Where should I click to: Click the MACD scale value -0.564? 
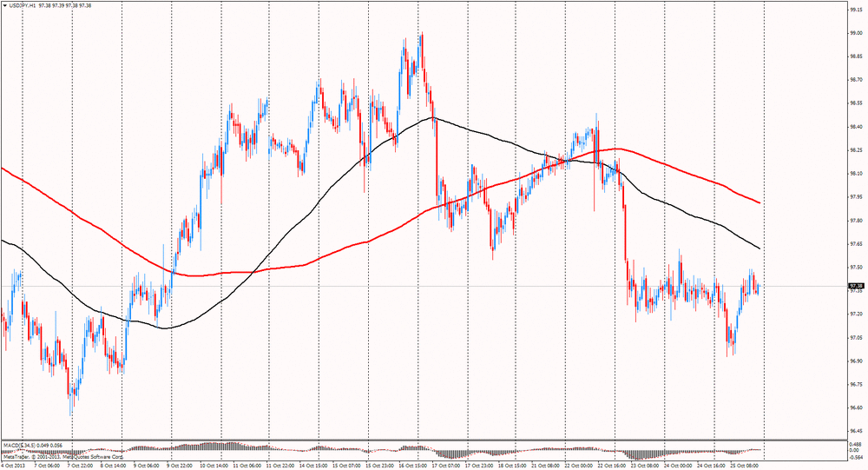tap(856, 457)
